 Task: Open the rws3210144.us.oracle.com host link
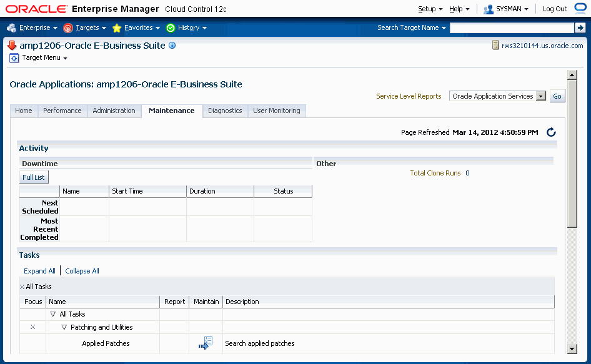(542, 46)
